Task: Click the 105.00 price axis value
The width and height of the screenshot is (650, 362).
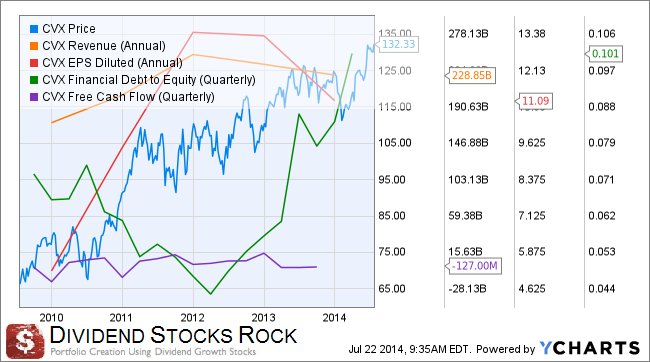Action: (x=395, y=143)
